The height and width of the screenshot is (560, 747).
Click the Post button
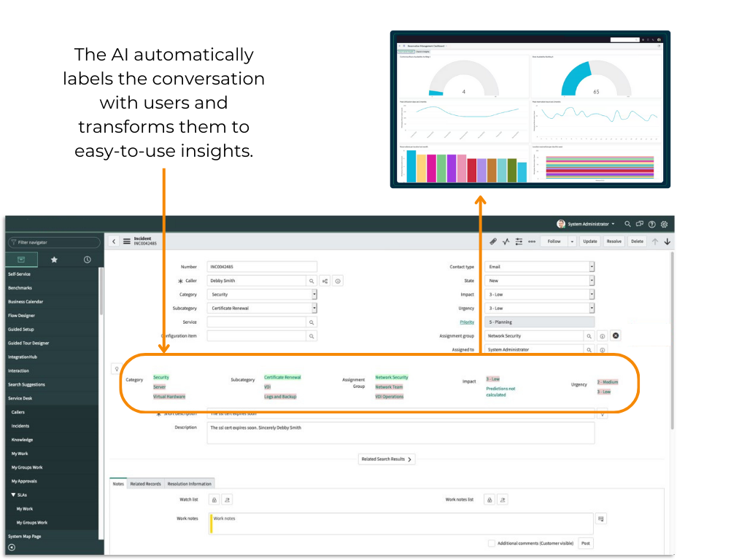click(x=586, y=543)
